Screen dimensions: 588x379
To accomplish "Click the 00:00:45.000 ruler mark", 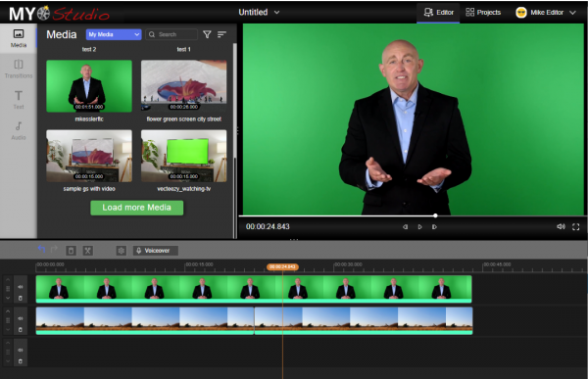I will pos(497,264).
